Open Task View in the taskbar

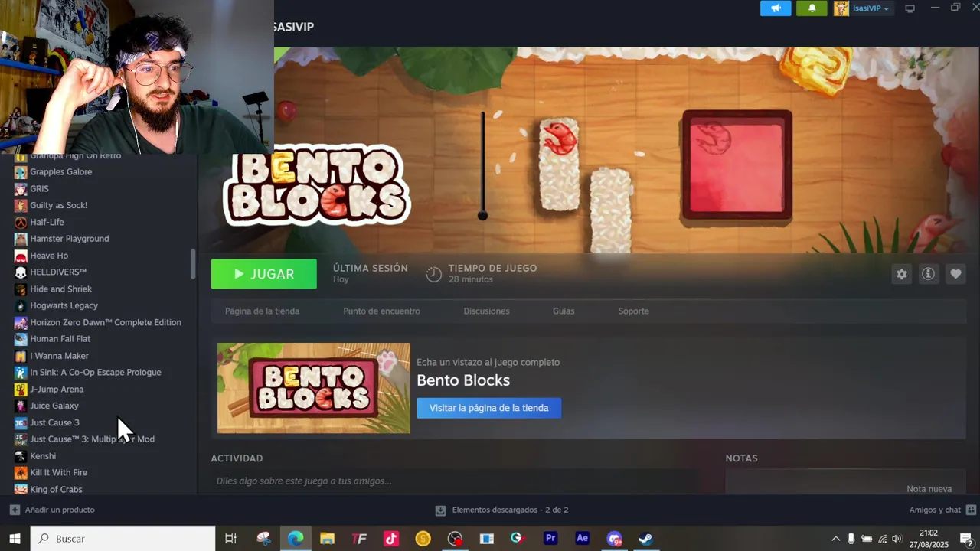tap(230, 539)
